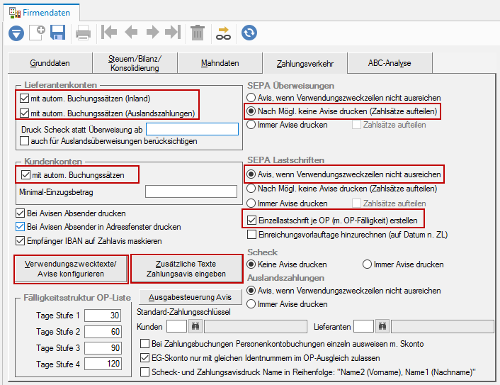Viewport: 500px width, 385px height.
Task: Enable Einreichungsvorlauftage hinzurechnen checkbox
Action: (x=252, y=235)
